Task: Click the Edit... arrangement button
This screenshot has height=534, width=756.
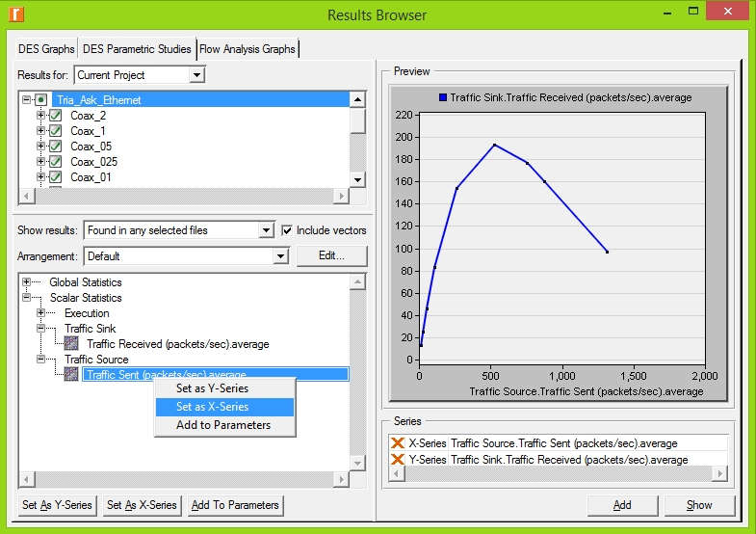Action: [331, 255]
